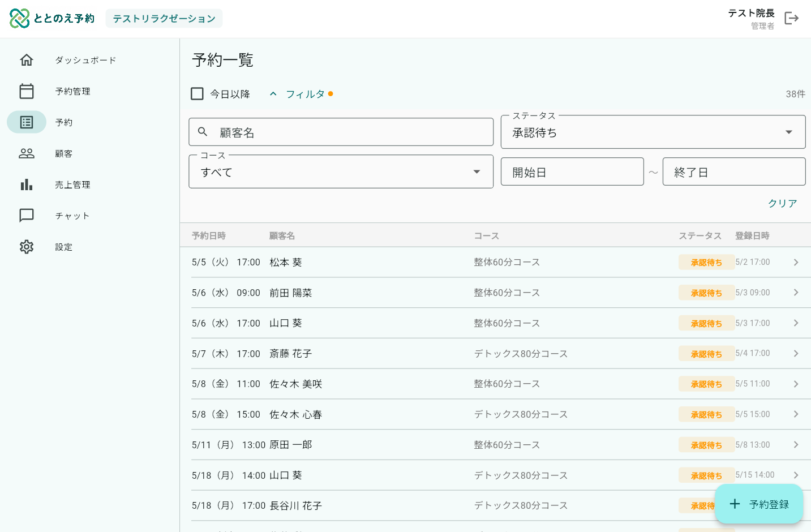The image size is (811, 532).
Task: Click the コース column header
Action: [486, 235]
